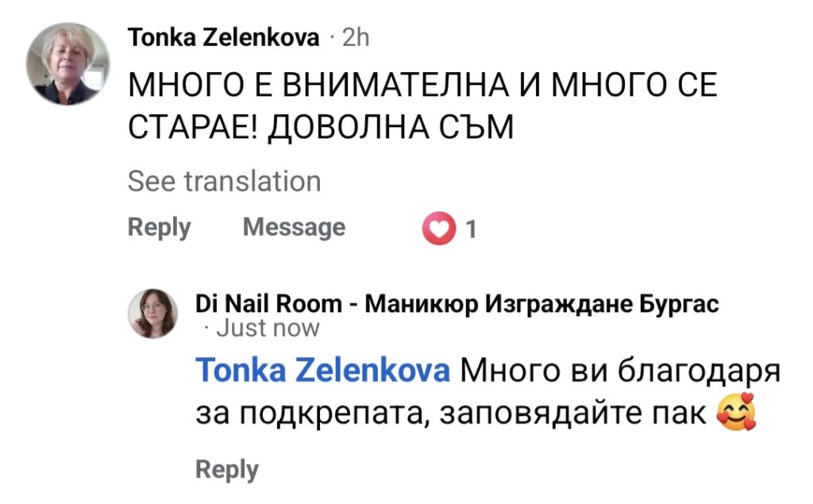Click Message to contact Tonka Zelenkova
This screenshot has height=504, width=813.
coord(294,227)
